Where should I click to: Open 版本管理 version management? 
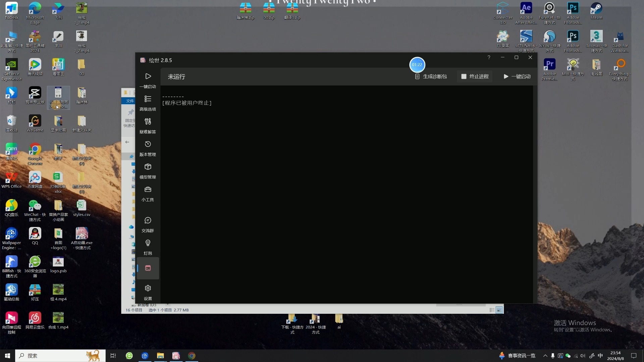(x=148, y=148)
